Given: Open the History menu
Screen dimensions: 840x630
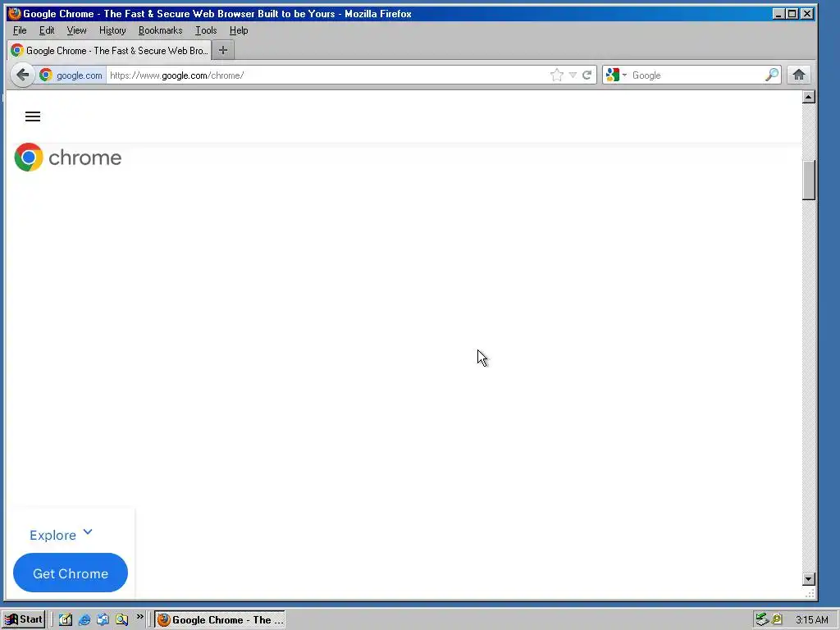Looking at the screenshot, I should (x=112, y=30).
